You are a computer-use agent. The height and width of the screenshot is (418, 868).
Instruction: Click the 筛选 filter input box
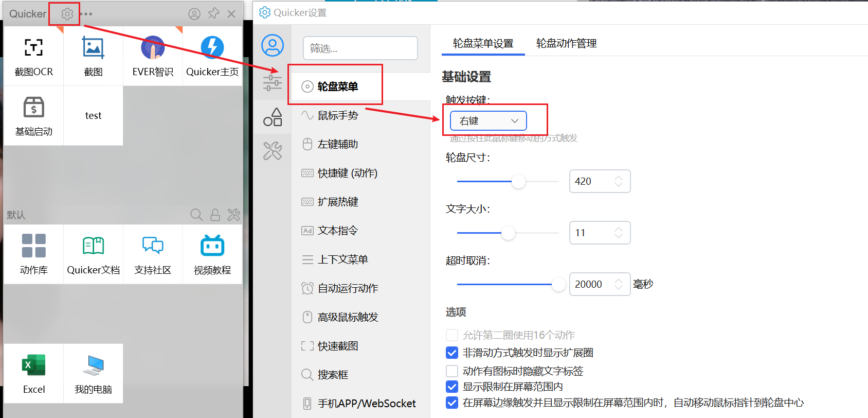point(360,48)
